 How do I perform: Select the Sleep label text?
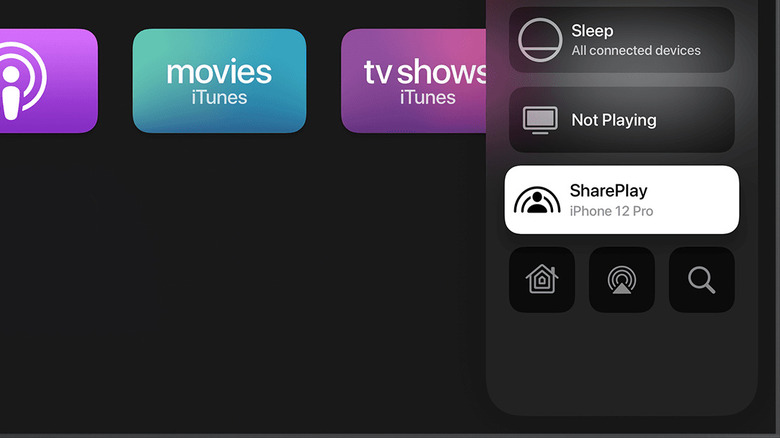(x=592, y=31)
